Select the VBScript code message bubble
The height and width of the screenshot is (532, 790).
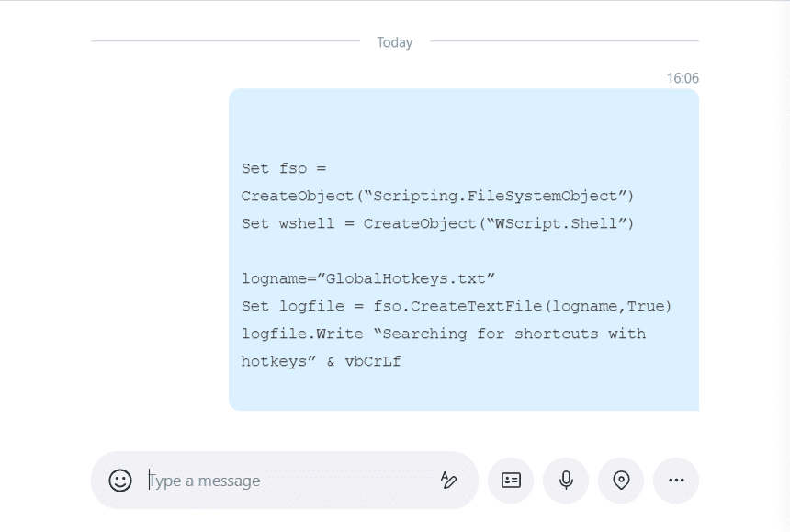pyautogui.click(x=464, y=248)
